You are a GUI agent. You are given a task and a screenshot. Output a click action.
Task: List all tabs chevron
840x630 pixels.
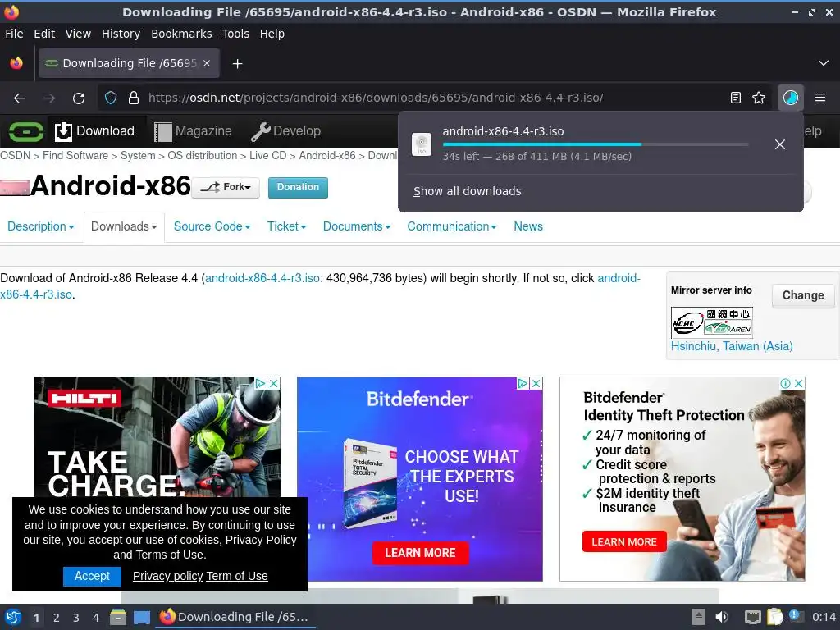[823, 63]
